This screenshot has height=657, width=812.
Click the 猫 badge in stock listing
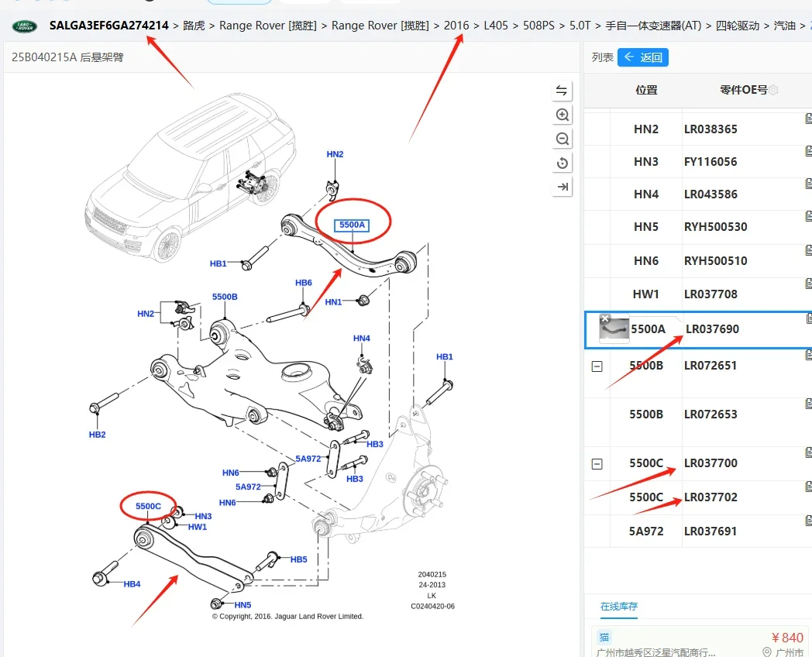coord(604,638)
